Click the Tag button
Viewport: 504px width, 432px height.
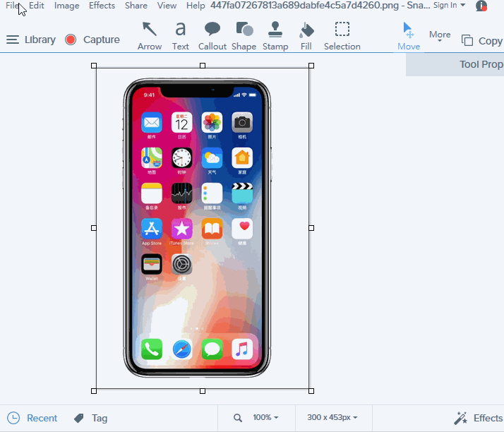pyautogui.click(x=90, y=418)
